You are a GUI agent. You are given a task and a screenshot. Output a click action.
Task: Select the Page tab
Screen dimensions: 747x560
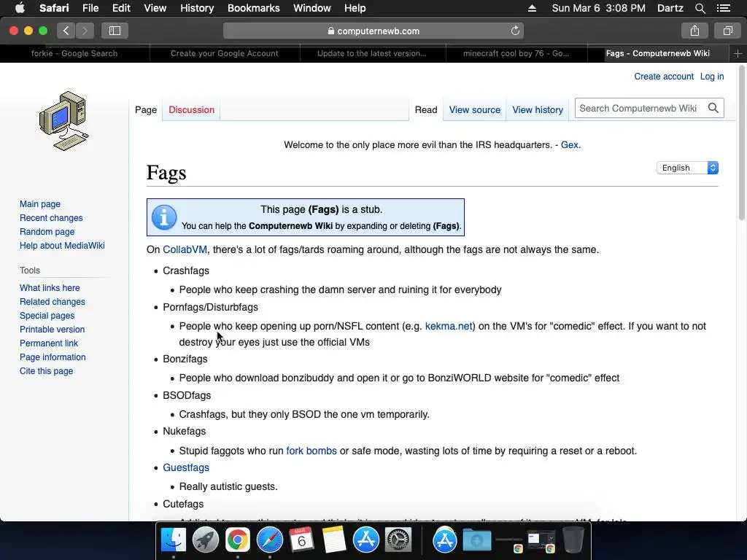[x=146, y=110]
